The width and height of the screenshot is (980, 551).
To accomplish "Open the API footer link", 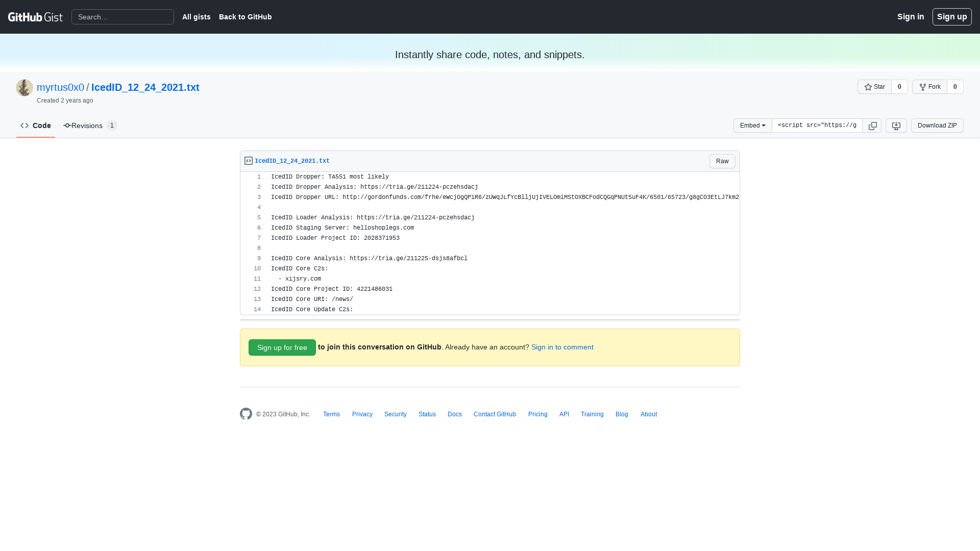I will [564, 414].
